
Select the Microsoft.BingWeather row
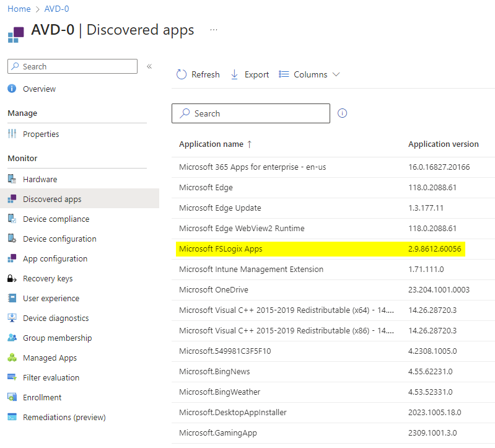coord(333,392)
